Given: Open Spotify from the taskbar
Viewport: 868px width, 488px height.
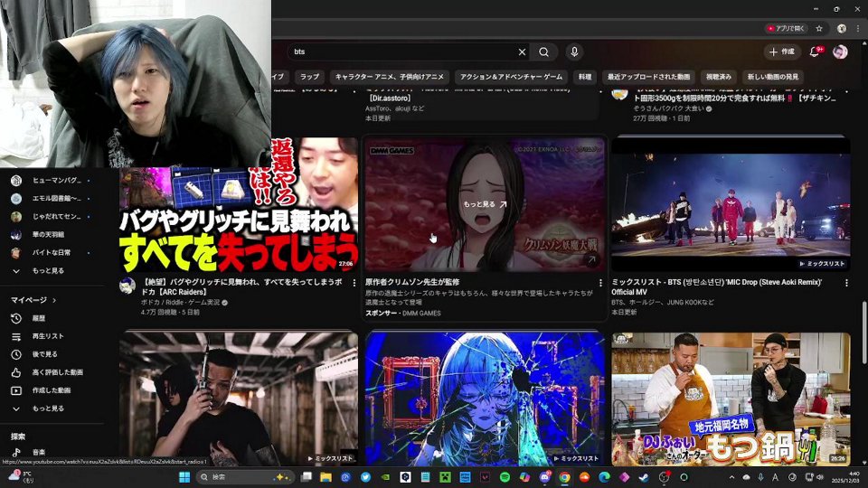Looking at the screenshot, I should coord(505,477).
